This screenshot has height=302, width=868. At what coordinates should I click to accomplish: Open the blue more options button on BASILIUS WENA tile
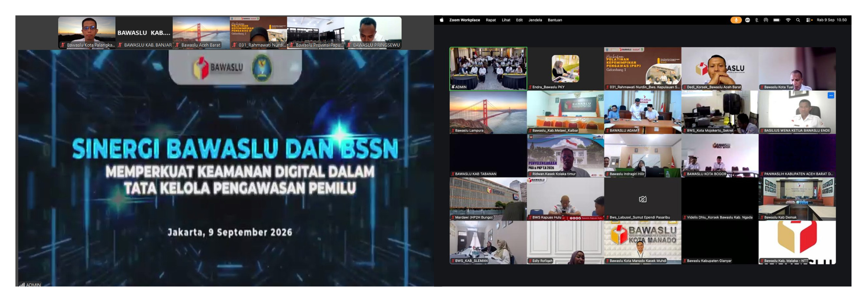point(831,95)
